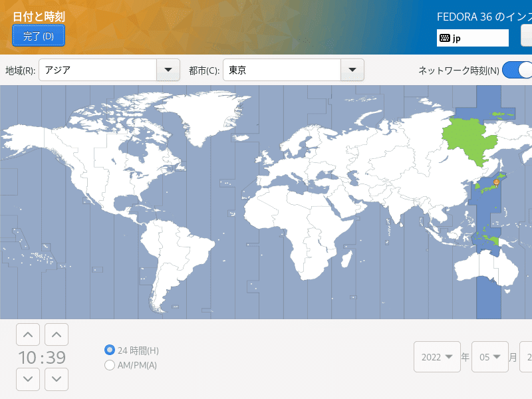Click Australia on the timezone map
The height and width of the screenshot is (399, 532).
486,268
